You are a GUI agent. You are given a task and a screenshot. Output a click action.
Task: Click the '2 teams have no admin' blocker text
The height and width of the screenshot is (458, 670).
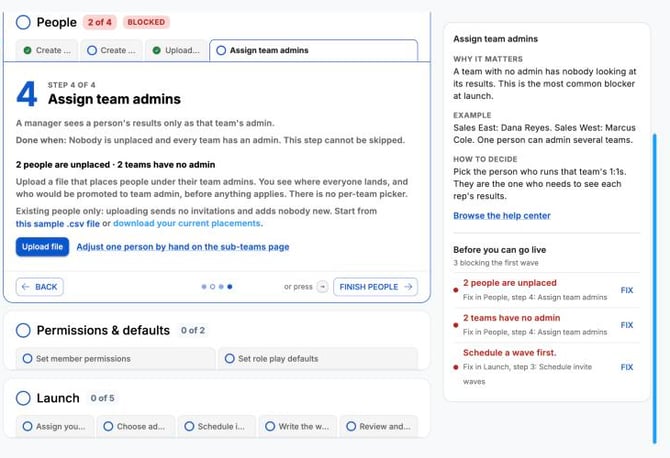pyautogui.click(x=511, y=318)
